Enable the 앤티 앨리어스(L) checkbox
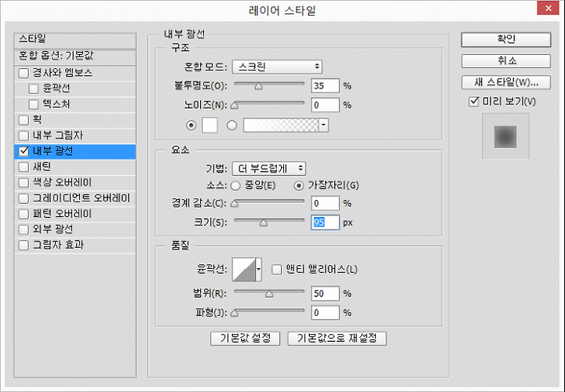Screen dimensions: 565x392 tap(277, 270)
